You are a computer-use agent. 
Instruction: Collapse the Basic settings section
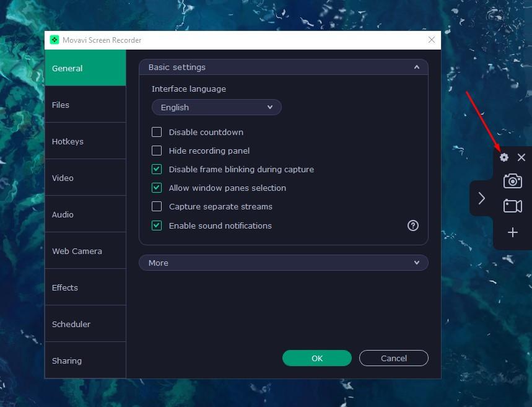pos(283,67)
